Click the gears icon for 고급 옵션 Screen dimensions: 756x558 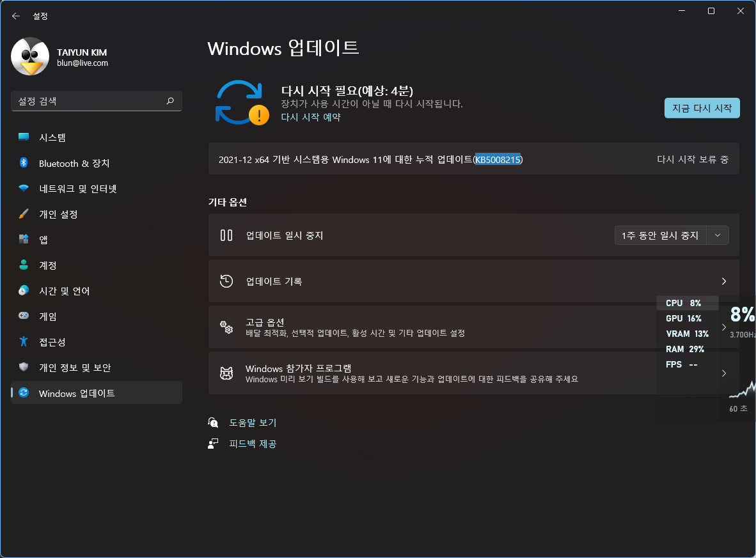point(226,327)
